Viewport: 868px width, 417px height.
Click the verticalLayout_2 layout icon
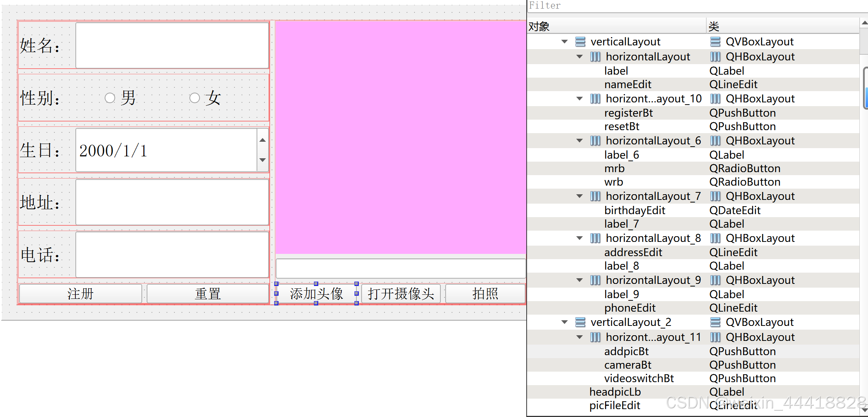580,322
